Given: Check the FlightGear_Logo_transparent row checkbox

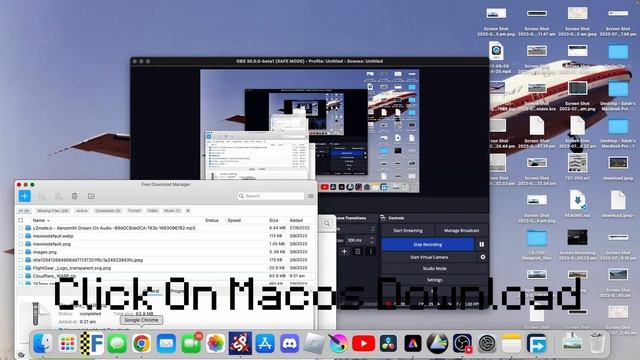Looking at the screenshot, I should click(20, 268).
